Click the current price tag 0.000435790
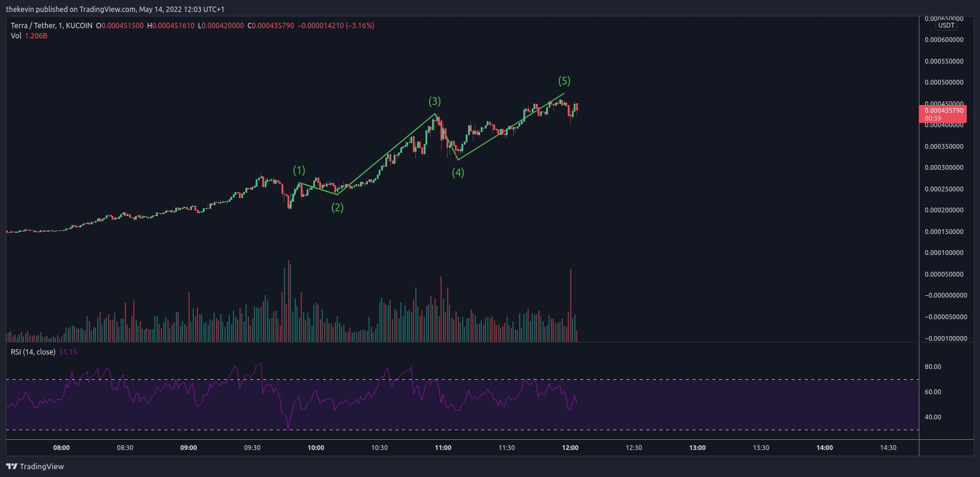This screenshot has height=477, width=980. coord(942,114)
